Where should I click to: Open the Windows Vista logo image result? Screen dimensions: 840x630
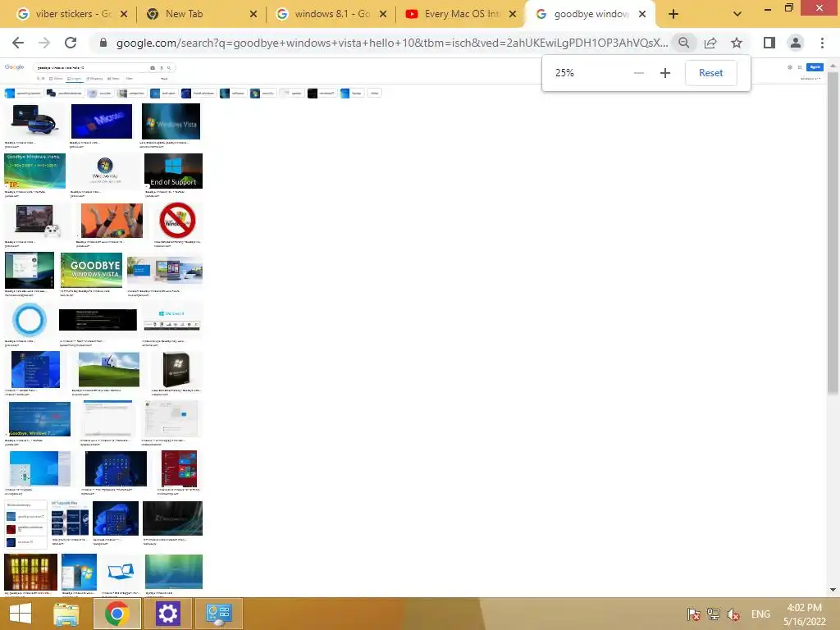tap(171, 121)
